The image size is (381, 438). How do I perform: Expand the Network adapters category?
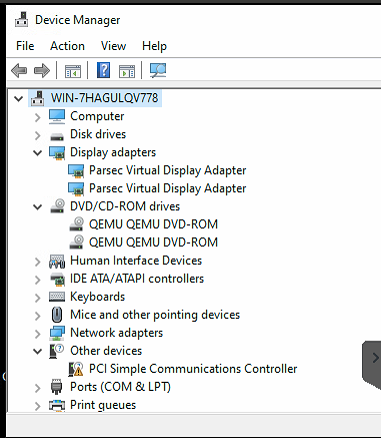[37, 333]
